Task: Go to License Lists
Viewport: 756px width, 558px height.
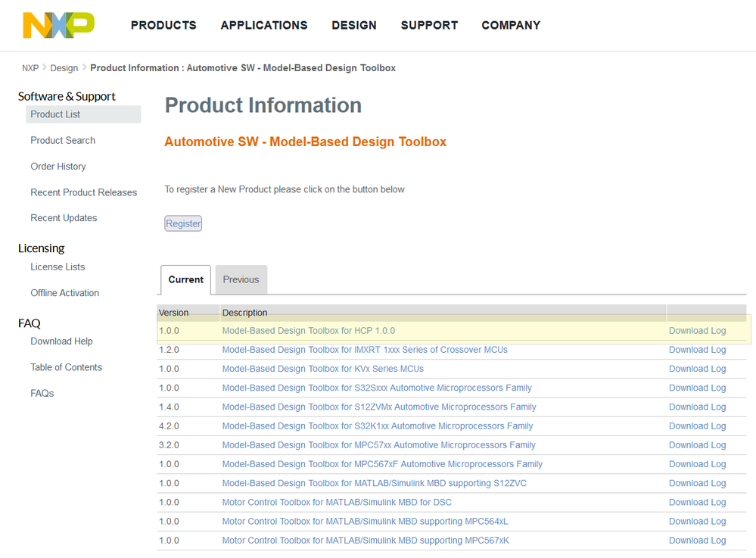Action: (x=58, y=267)
